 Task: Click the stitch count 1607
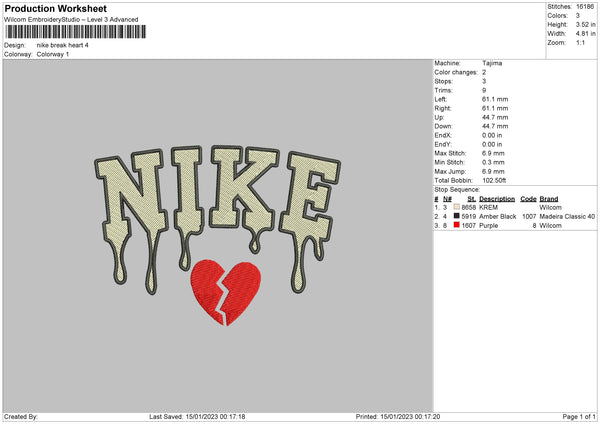469,226
